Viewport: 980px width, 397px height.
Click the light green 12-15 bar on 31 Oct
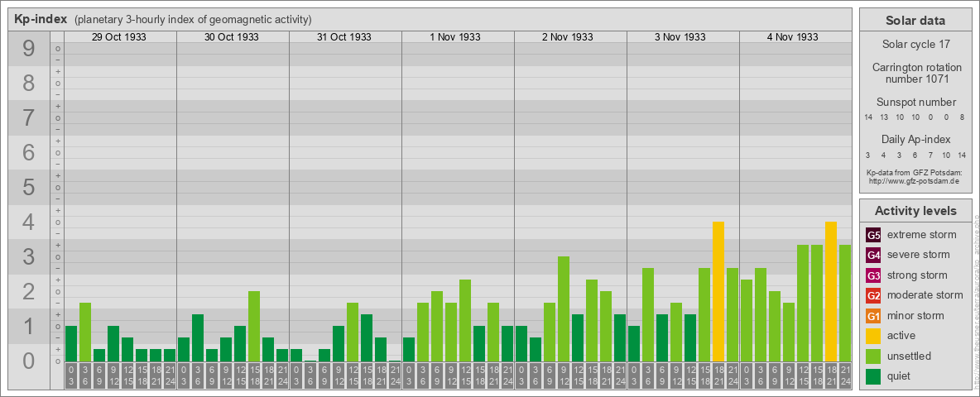pyautogui.click(x=353, y=332)
